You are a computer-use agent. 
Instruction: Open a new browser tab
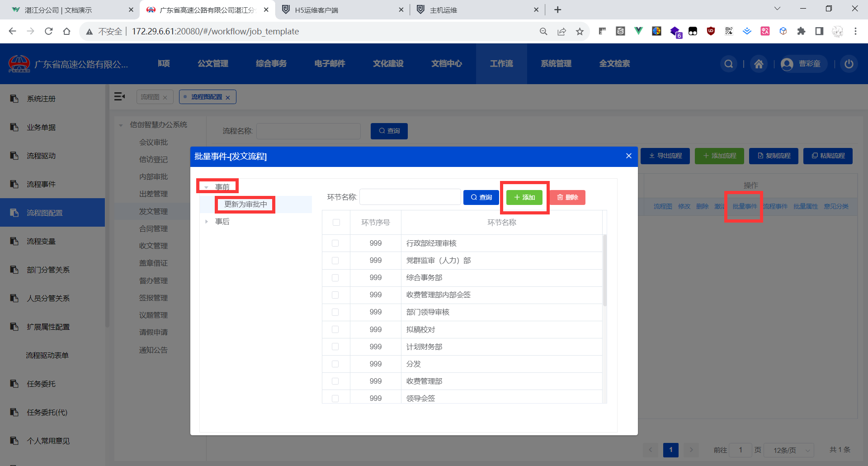[558, 10]
